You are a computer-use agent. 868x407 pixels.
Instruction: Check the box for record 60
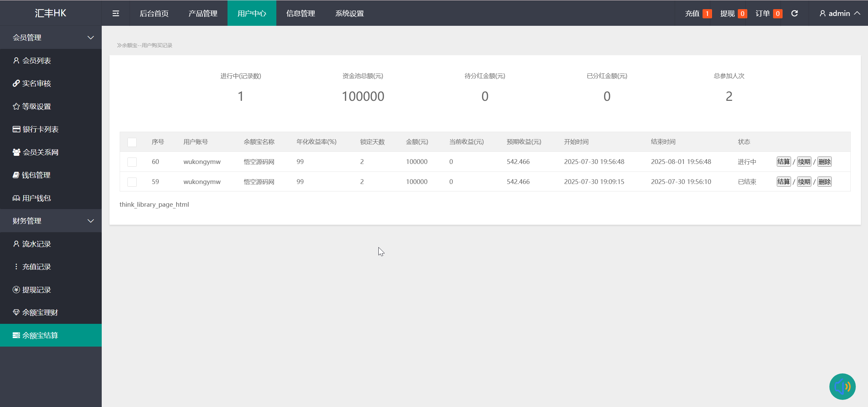132,162
